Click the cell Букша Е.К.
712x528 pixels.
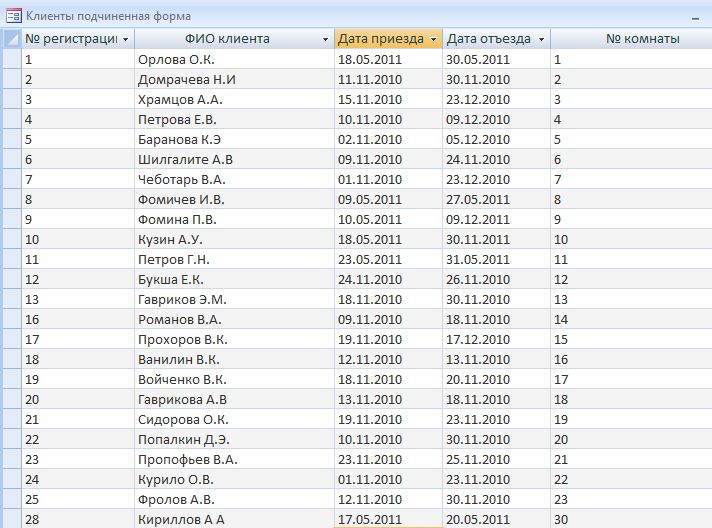pyautogui.click(x=234, y=279)
